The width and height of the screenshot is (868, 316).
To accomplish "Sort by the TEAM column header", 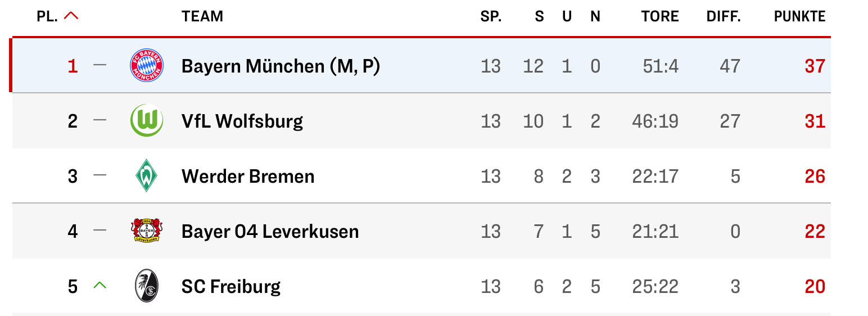I will 202,17.
